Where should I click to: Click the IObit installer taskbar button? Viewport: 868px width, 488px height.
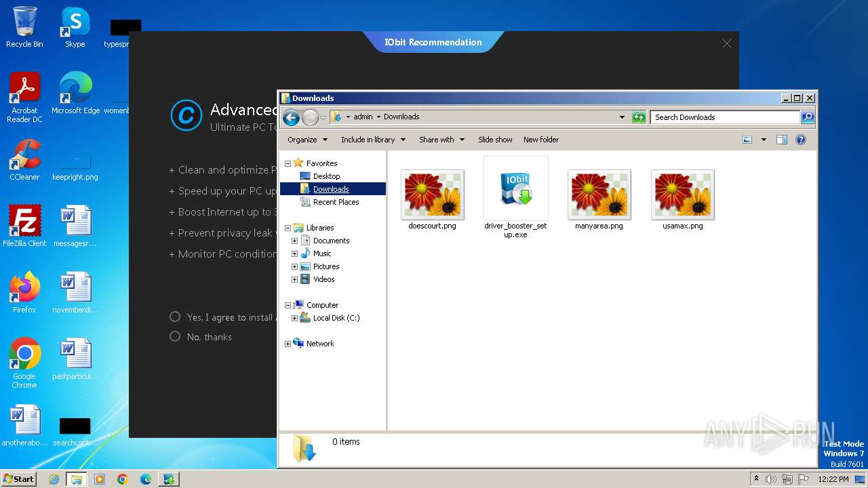(x=169, y=479)
